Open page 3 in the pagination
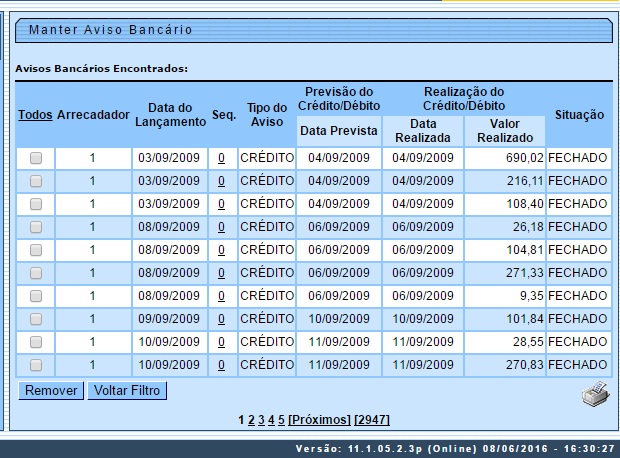 tap(261, 420)
